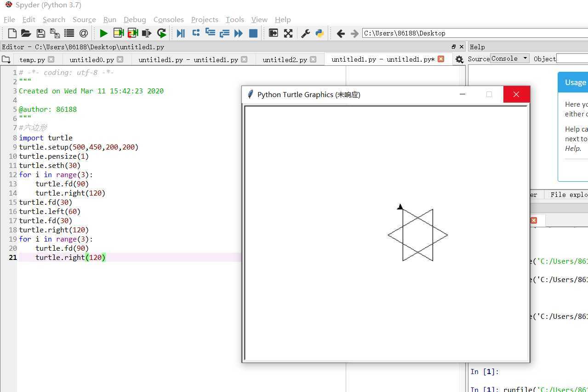Screen dimensions: 588x392
Task: Maximize the current pane icon
Action: coord(273,33)
